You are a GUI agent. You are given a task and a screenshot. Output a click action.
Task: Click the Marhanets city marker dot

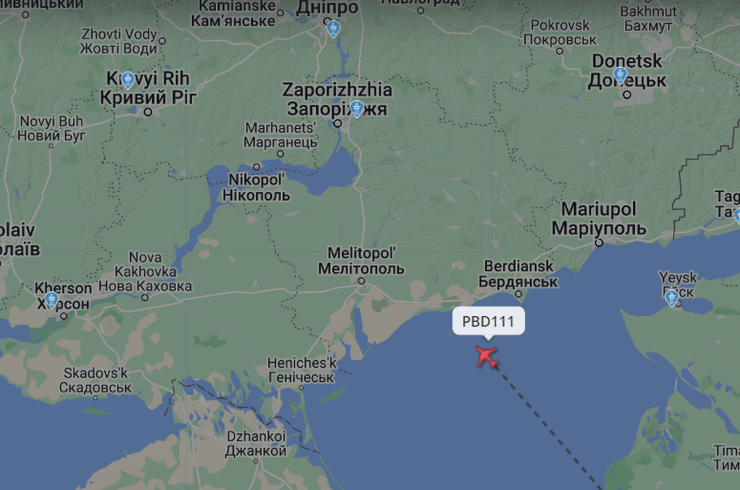click(280, 154)
